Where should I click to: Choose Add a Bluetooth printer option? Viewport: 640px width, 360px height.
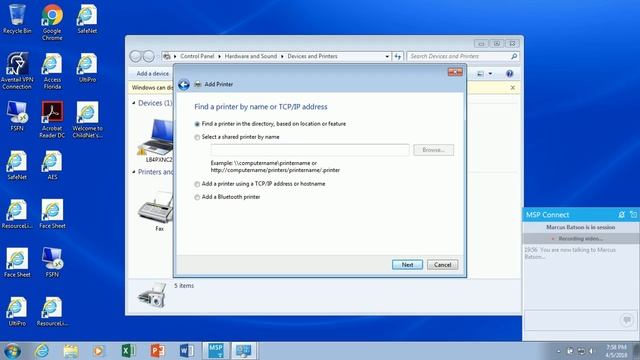point(227,197)
